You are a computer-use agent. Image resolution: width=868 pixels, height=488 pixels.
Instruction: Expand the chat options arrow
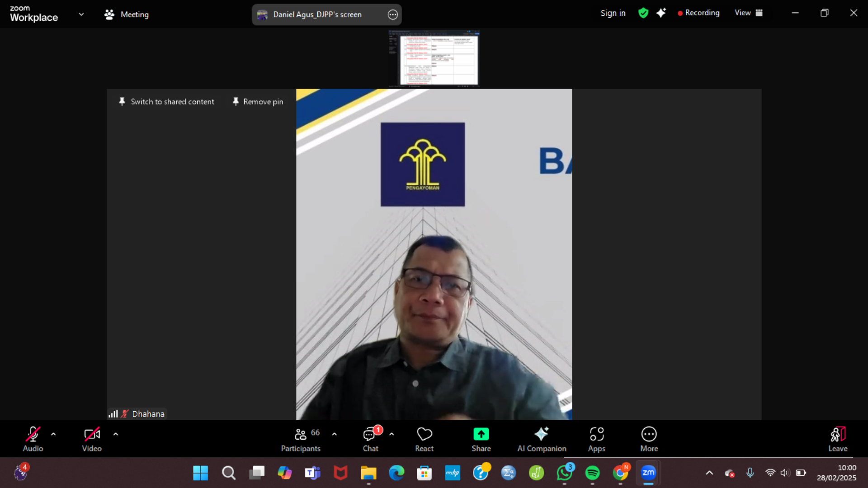[x=392, y=434]
